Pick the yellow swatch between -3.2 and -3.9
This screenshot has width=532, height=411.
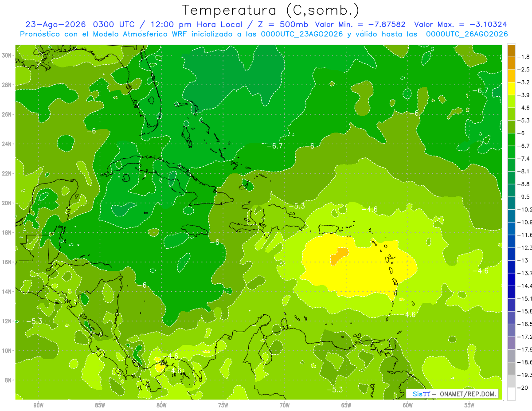tap(511, 89)
